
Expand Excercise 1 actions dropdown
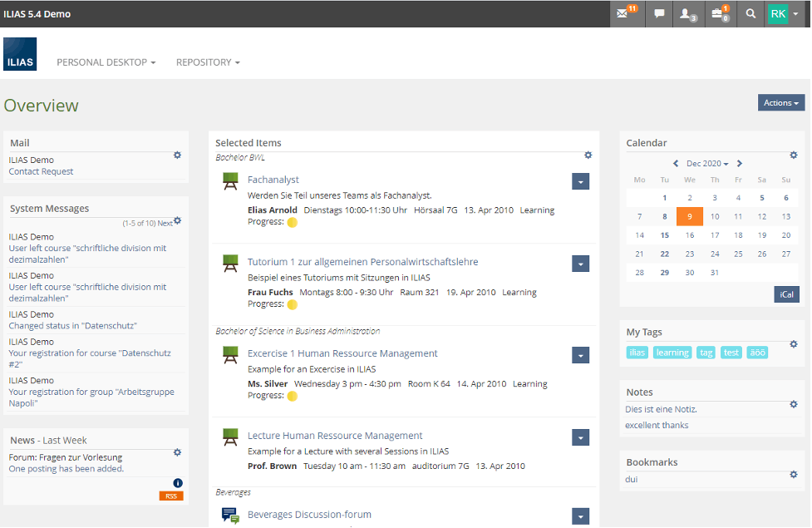(580, 355)
